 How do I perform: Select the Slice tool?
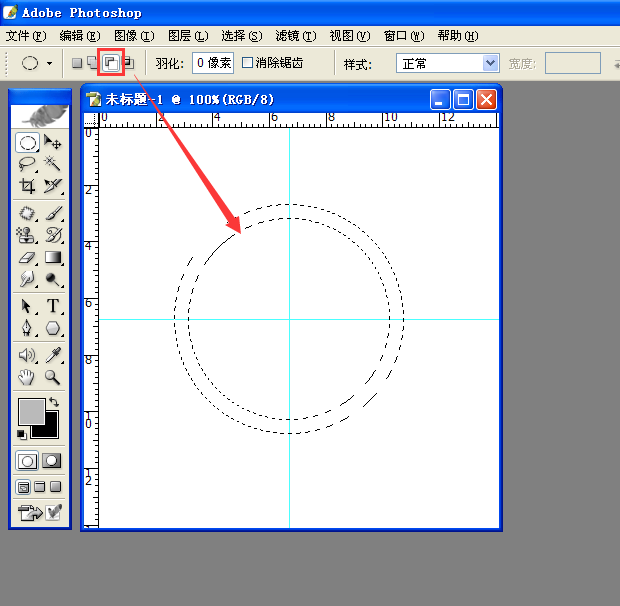pos(53,186)
